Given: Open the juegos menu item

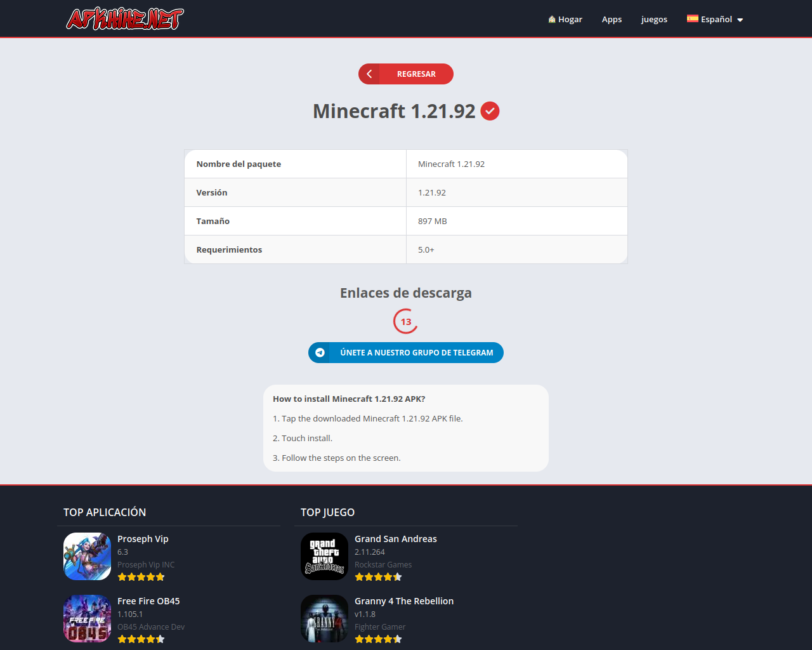Looking at the screenshot, I should tap(654, 19).
